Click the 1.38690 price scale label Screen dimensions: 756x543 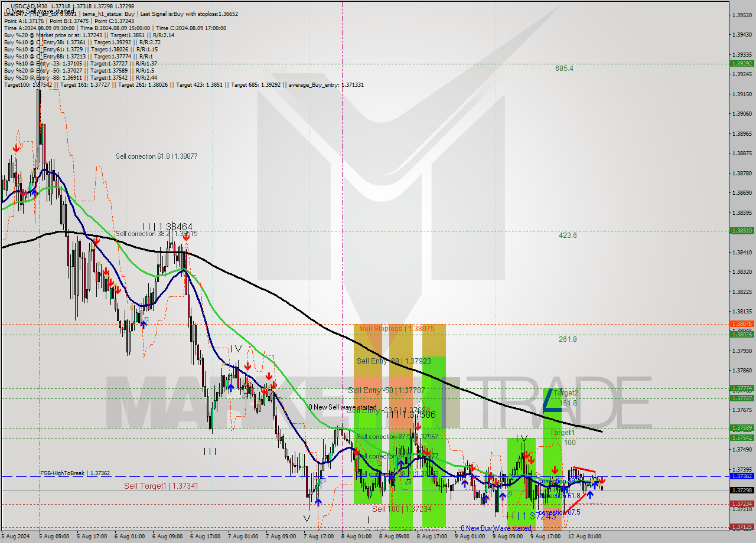(741, 192)
